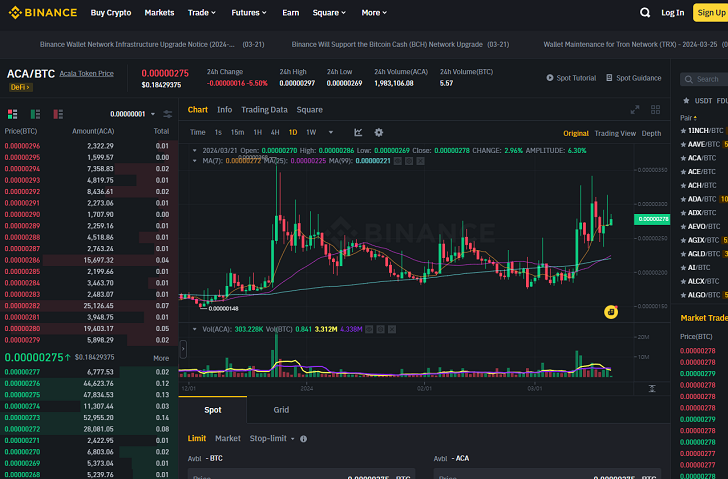Screen dimensions: 728x479
Task: Hide the MA indicator eye icon
Action: coord(398,161)
